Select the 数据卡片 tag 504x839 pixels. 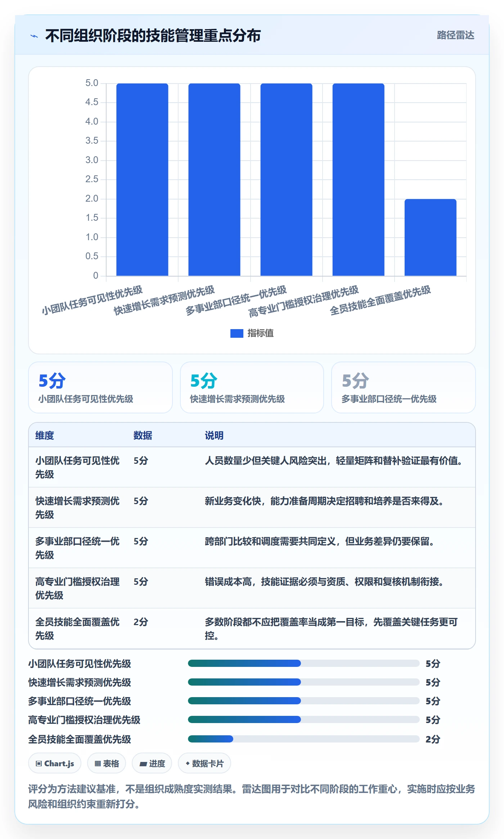pyautogui.click(x=204, y=763)
